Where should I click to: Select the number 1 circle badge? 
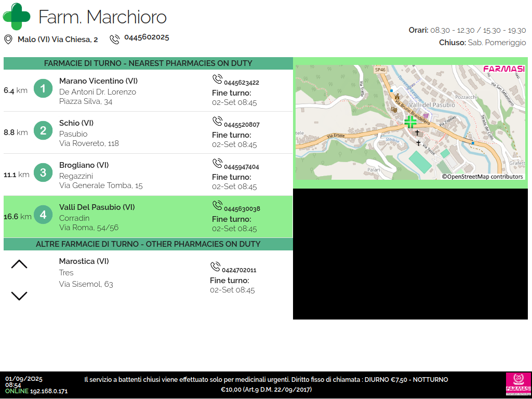coord(43,89)
